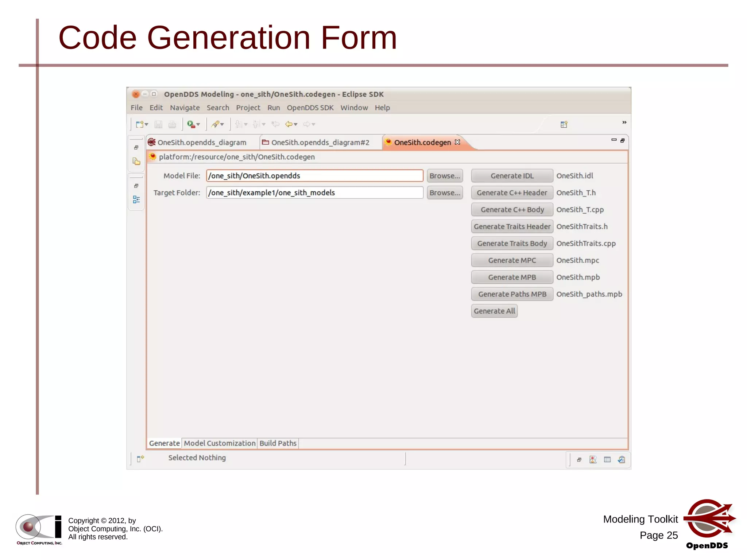Viewport: 747px width, 560px height.
Task: Show more toolbar items via double chevron
Action: (624, 122)
